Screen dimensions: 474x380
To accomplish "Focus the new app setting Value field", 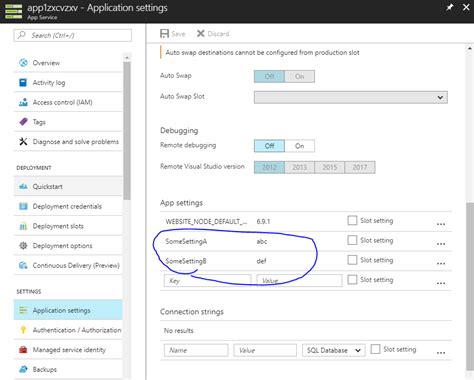I will [x=299, y=280].
